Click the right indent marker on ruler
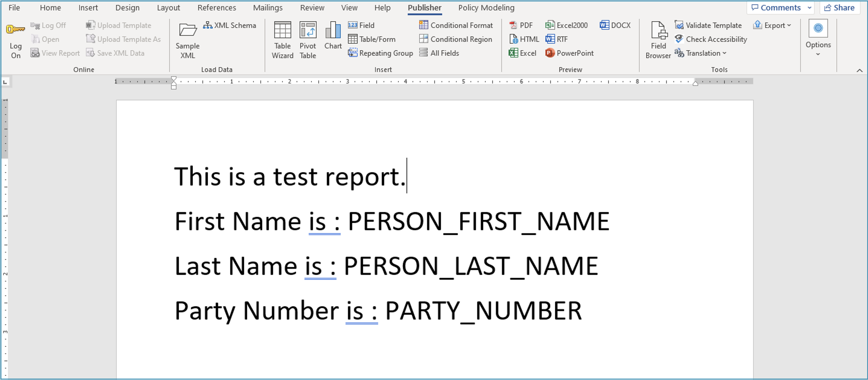 tap(695, 84)
